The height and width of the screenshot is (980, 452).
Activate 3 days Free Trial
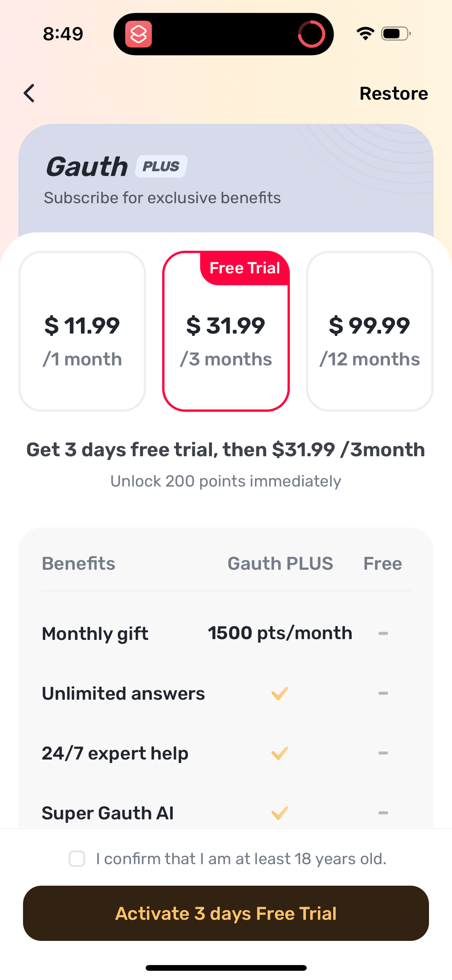226,913
